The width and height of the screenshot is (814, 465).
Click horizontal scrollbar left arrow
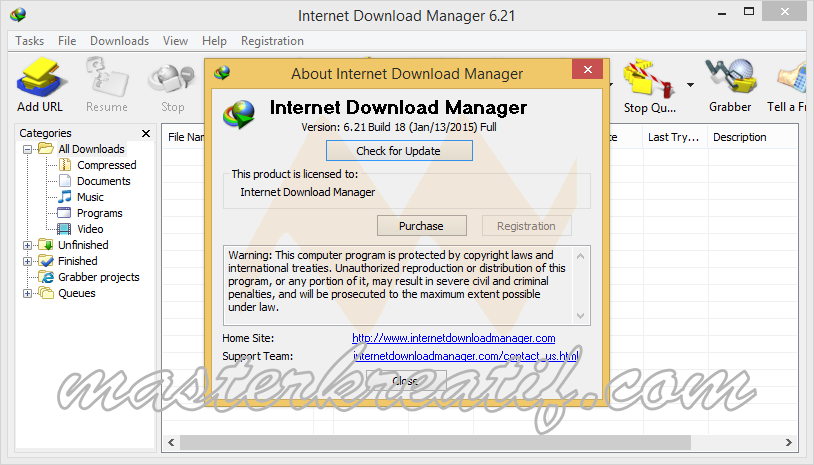(171, 443)
